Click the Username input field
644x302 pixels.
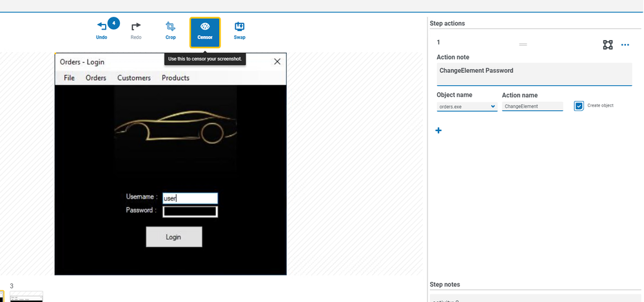[x=190, y=199]
